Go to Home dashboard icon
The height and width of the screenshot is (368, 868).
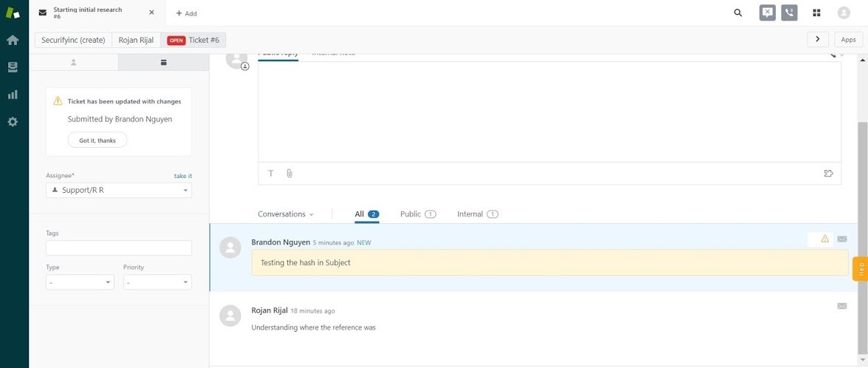click(x=13, y=40)
